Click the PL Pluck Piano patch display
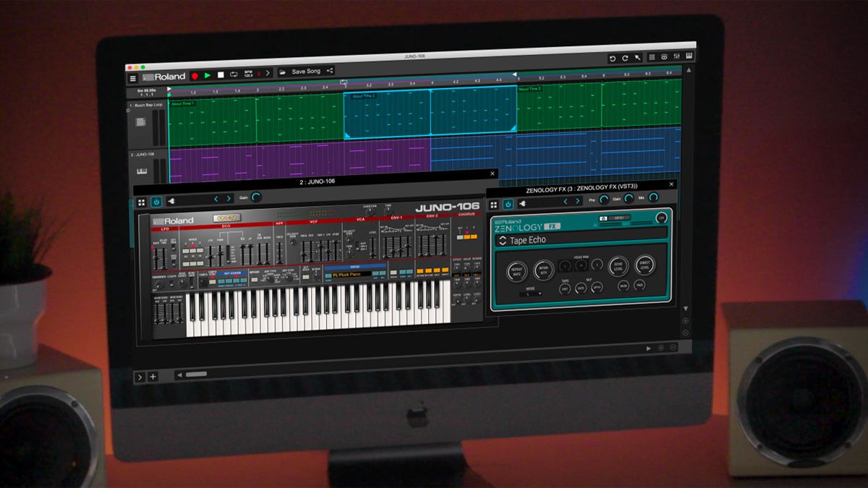Image resolution: width=868 pixels, height=488 pixels. pos(347,273)
